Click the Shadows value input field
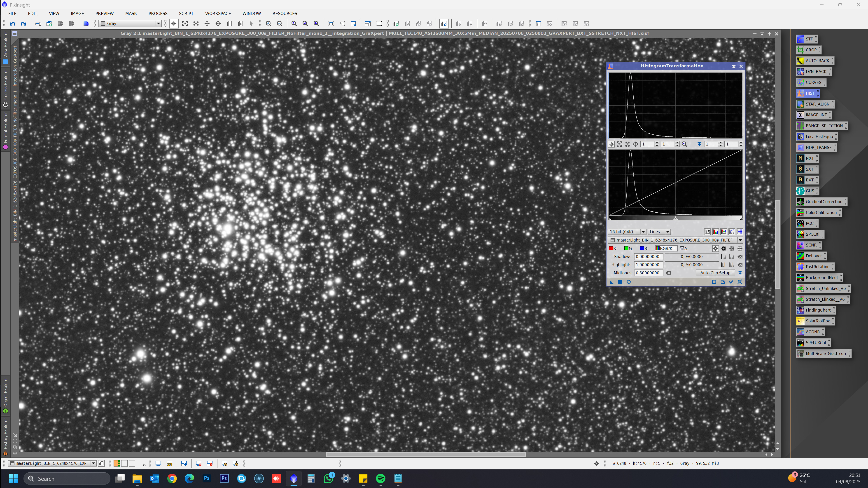868x488 pixels. (x=648, y=257)
